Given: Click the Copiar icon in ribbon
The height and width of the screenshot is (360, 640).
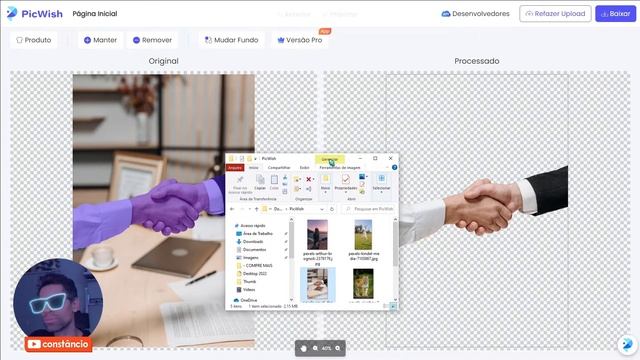Looking at the screenshot, I should pyautogui.click(x=260, y=180).
